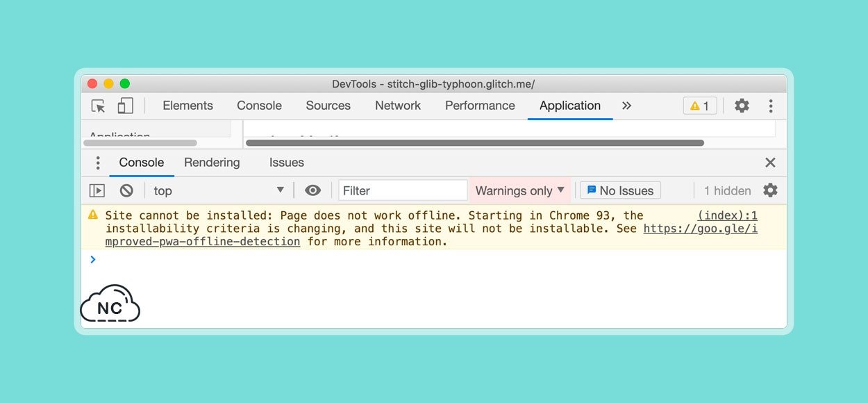Click the yellow warning triangle in the message
This screenshot has width=868, height=403.
[x=93, y=215]
